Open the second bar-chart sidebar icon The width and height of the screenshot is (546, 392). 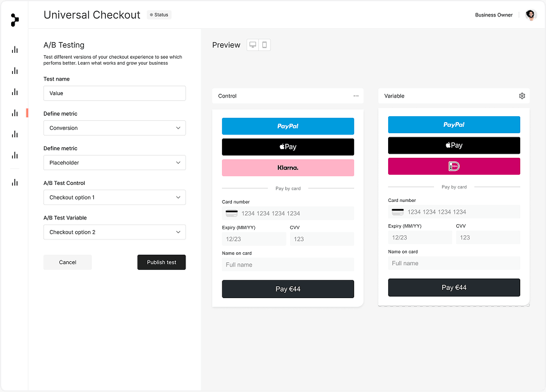15,71
